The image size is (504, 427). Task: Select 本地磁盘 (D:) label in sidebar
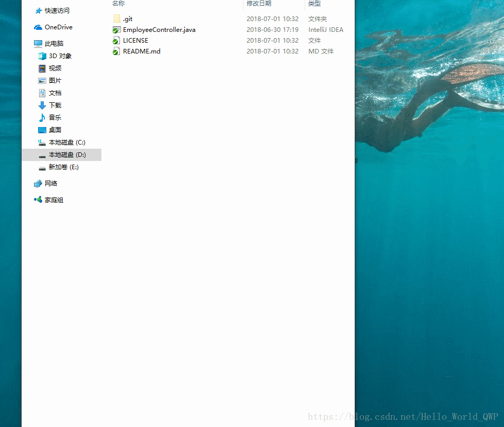pos(67,155)
